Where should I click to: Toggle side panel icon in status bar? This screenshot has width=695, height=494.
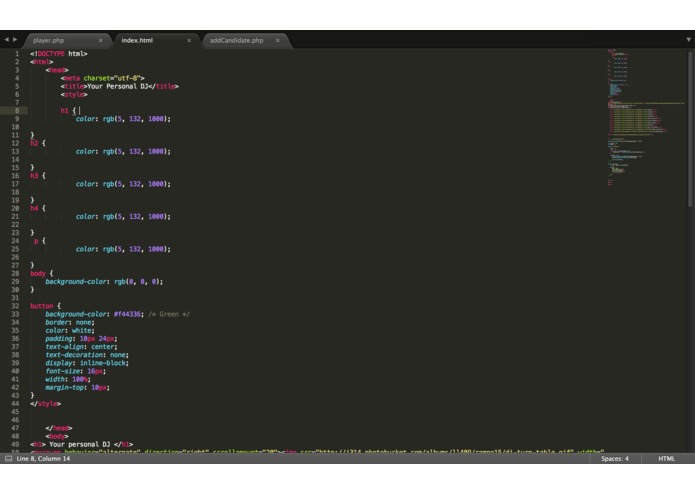coord(8,459)
